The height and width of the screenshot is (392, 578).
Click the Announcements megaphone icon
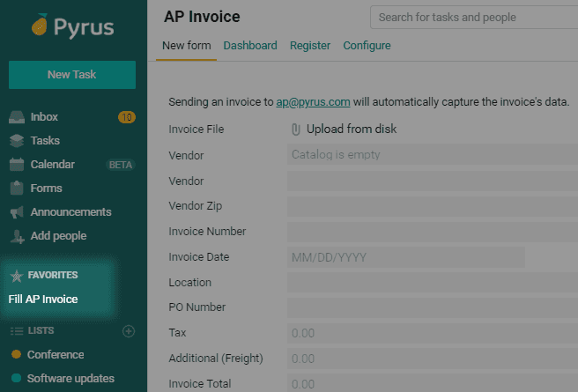coord(17,212)
